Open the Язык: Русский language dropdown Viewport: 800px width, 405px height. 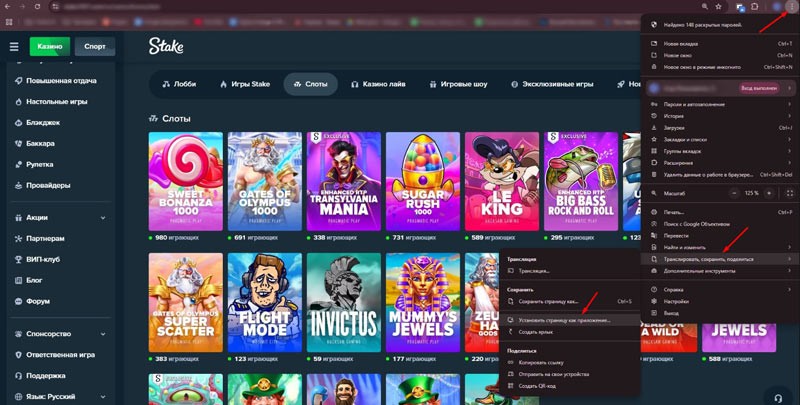[60, 395]
